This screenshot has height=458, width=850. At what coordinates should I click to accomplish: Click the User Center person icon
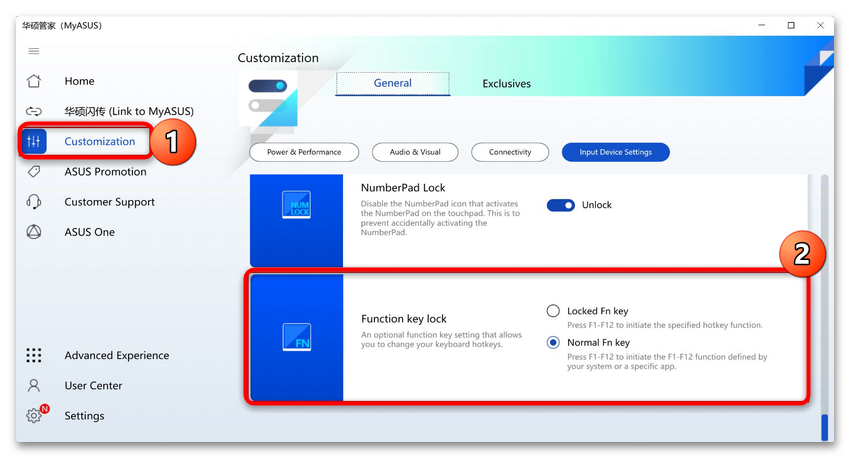click(x=34, y=385)
